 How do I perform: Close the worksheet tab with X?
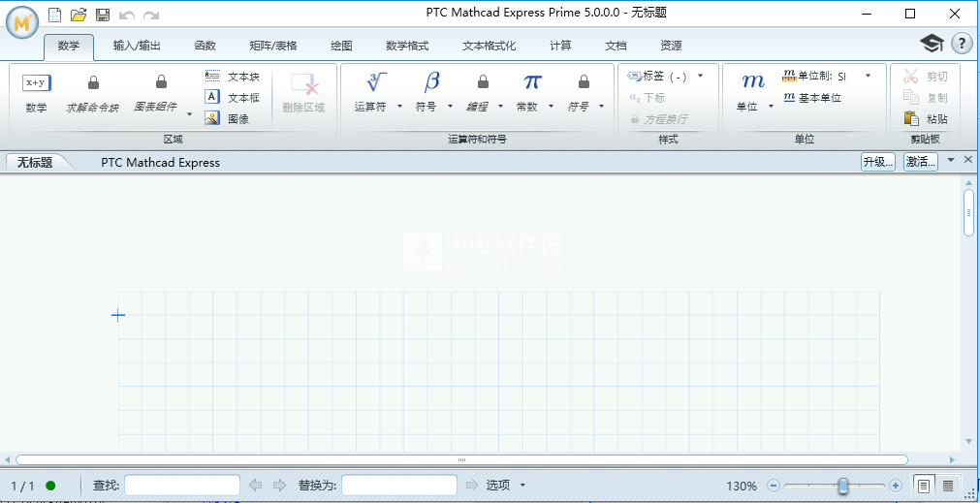[x=968, y=160]
